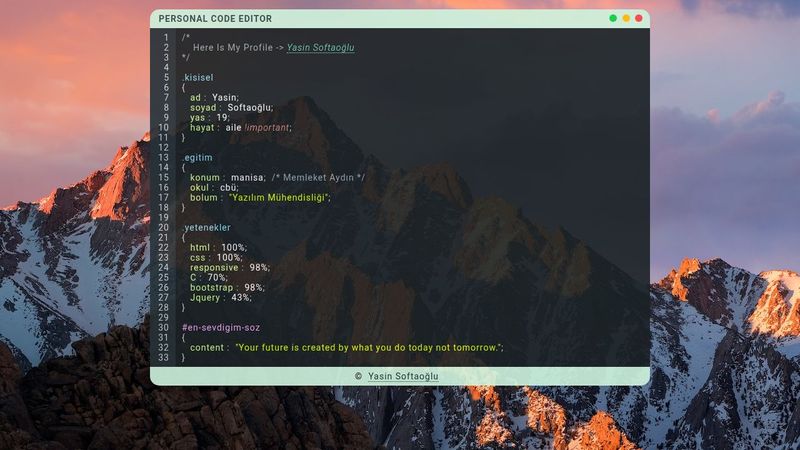Click the green dot in title bar
The height and width of the screenshot is (450, 800).
tap(613, 18)
